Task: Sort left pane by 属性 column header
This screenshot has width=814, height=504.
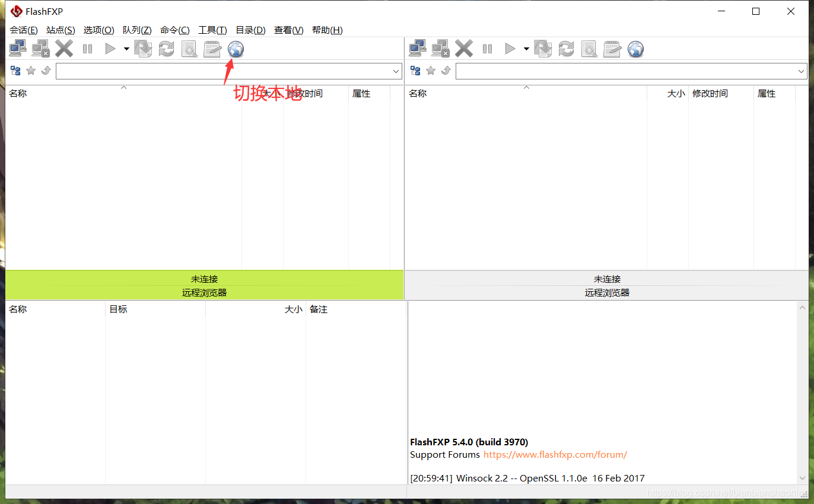Action: tap(369, 93)
